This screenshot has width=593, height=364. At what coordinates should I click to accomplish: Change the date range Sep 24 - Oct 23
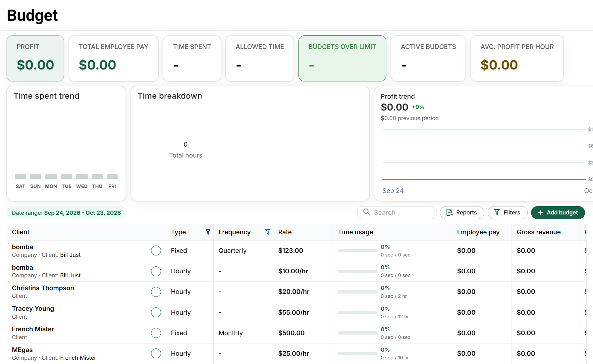pyautogui.click(x=66, y=213)
